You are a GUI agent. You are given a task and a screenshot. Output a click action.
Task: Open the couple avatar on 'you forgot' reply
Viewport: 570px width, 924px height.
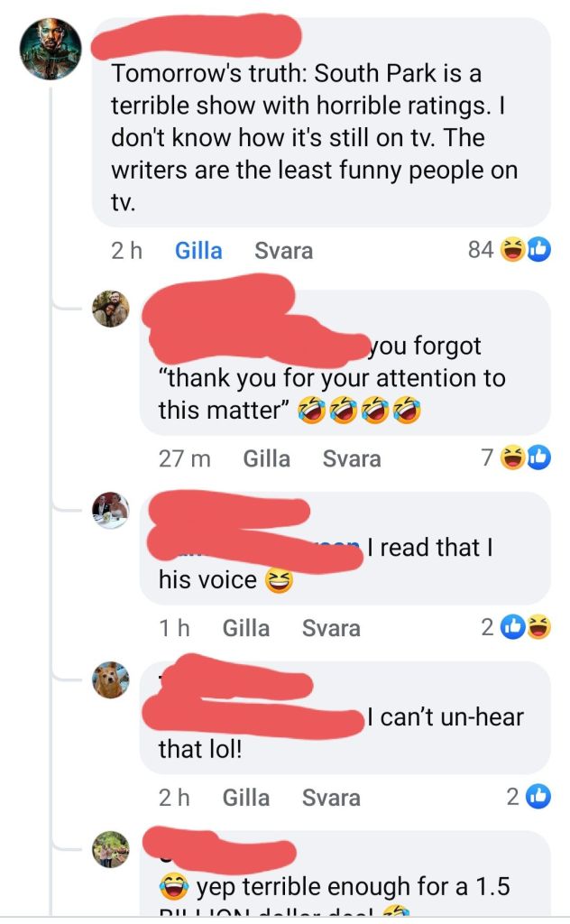[111, 309]
